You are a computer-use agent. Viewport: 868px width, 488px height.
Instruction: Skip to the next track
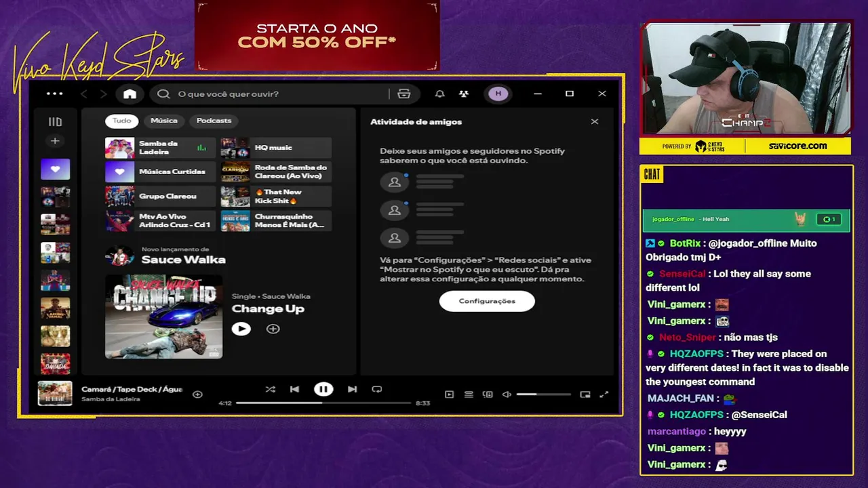[352, 389]
